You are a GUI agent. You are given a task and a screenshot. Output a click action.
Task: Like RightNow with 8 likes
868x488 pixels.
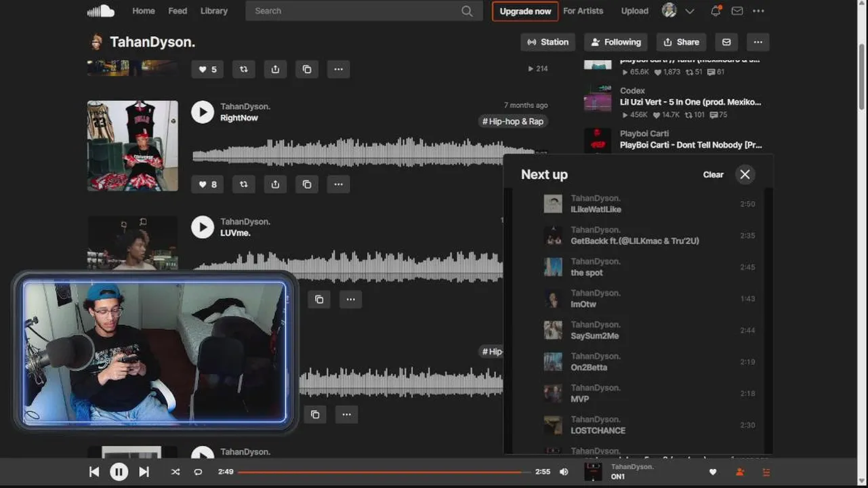tap(207, 184)
